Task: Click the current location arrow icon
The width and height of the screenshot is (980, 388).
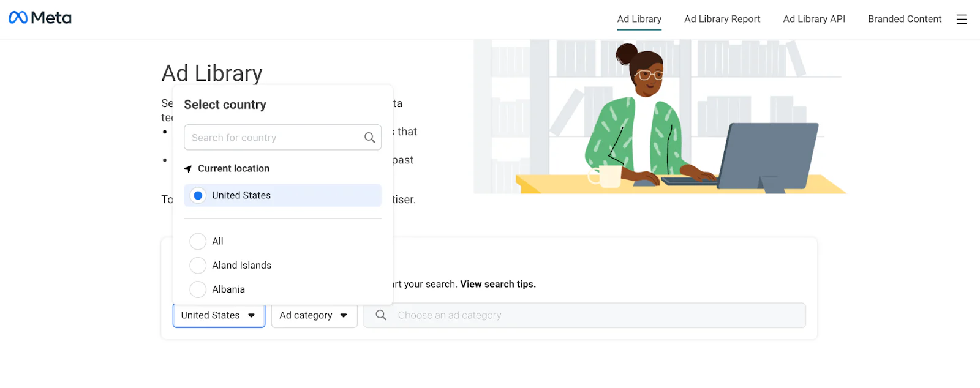Action: pyautogui.click(x=188, y=168)
